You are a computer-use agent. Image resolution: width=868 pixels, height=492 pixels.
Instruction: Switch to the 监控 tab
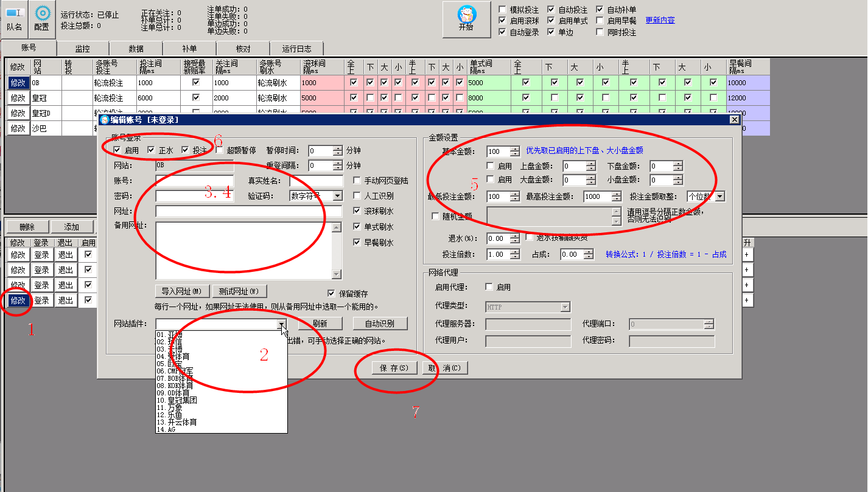(83, 49)
